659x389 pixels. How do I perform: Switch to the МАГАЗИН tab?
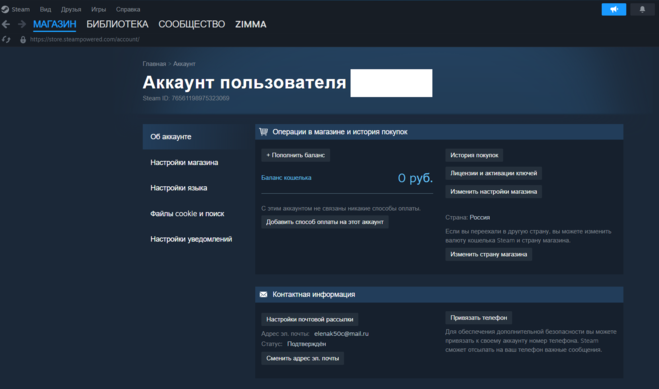click(x=55, y=24)
